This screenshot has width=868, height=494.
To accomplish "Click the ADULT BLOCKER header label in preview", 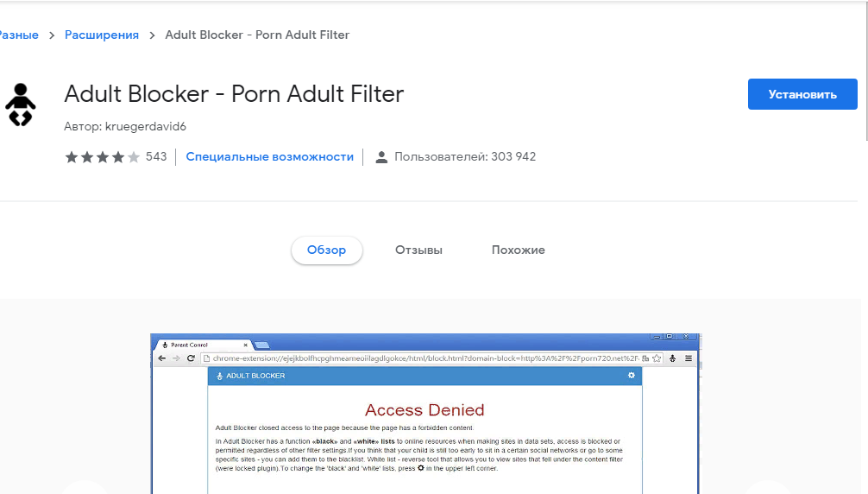I will pyautogui.click(x=255, y=376).
